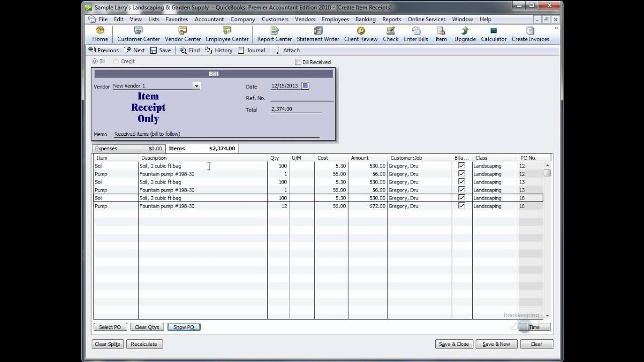
Task: Open Employee Center
Action: (x=227, y=34)
